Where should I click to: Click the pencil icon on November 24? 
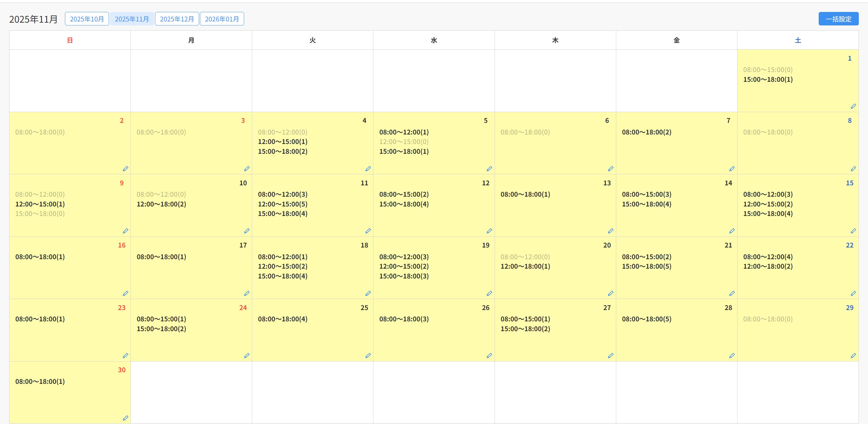point(246,356)
